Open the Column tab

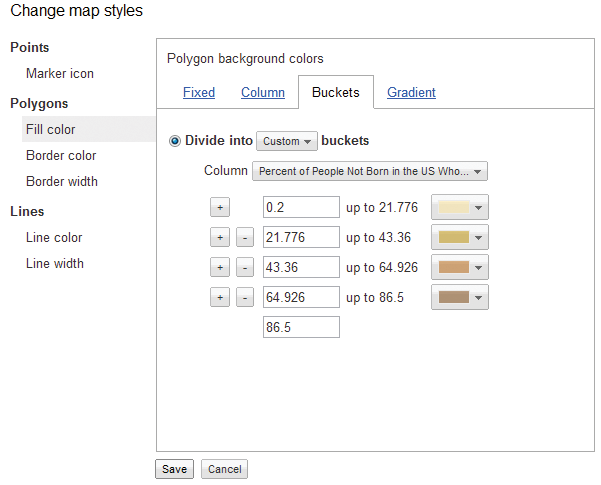pyautogui.click(x=263, y=92)
